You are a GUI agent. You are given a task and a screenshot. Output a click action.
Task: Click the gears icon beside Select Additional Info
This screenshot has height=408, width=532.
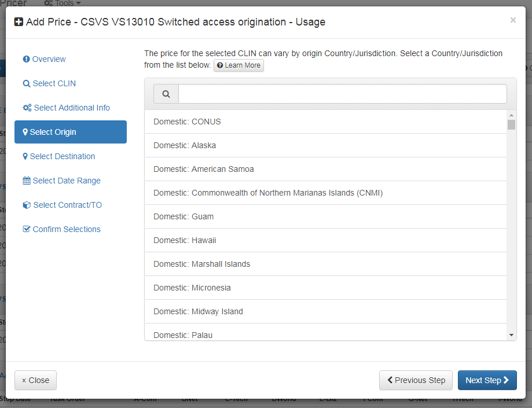26,107
